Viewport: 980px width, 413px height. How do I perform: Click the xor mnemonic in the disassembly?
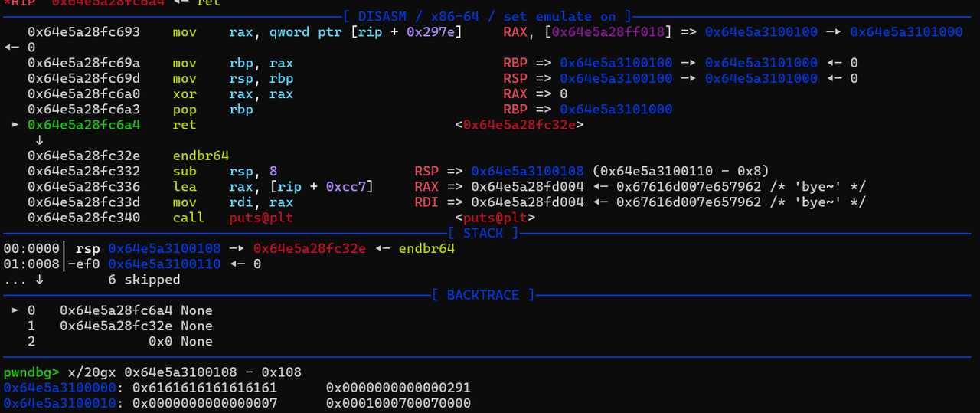[x=185, y=93]
